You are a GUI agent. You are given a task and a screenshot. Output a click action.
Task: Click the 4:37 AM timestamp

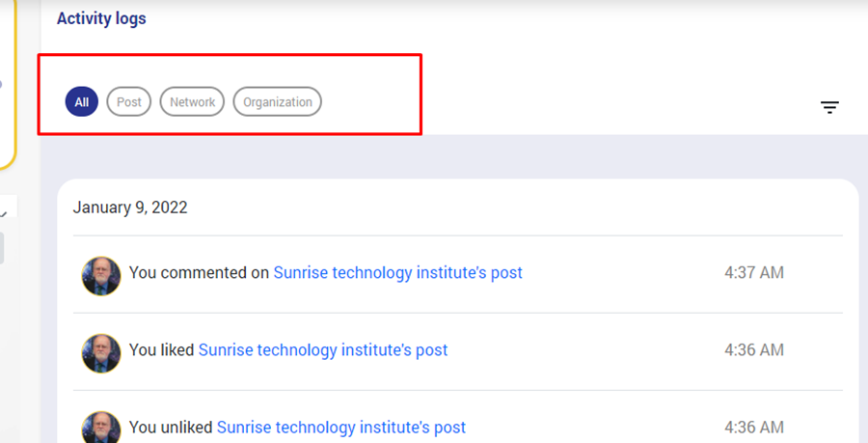point(753,273)
